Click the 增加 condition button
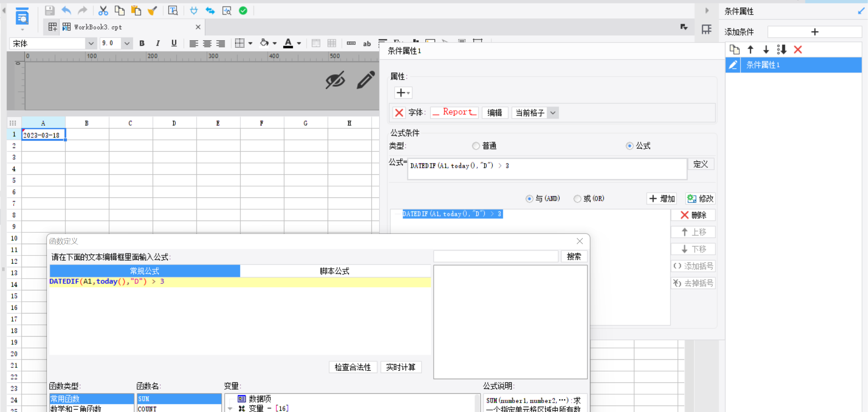The height and width of the screenshot is (412, 868). (x=662, y=199)
